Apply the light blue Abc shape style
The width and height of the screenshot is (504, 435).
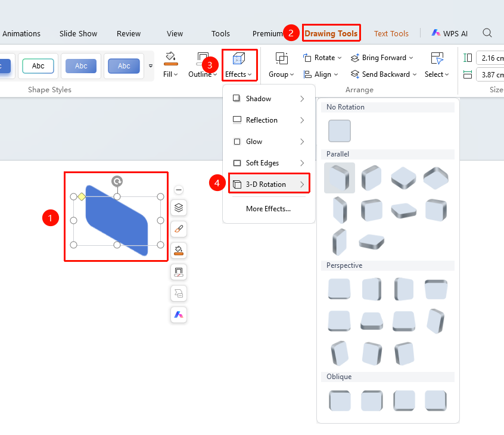click(81, 66)
